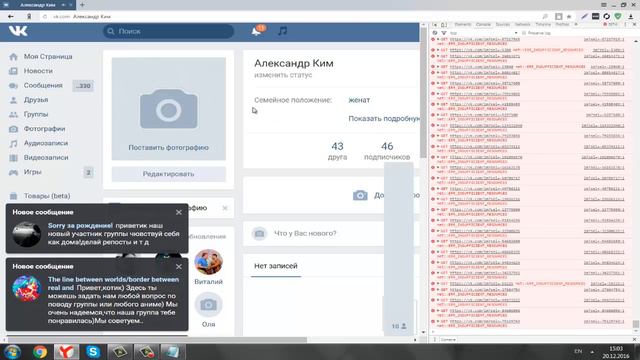640x360 pixels.
Task: Click the Sorry за рождение sender avatar
Action: pos(27,234)
